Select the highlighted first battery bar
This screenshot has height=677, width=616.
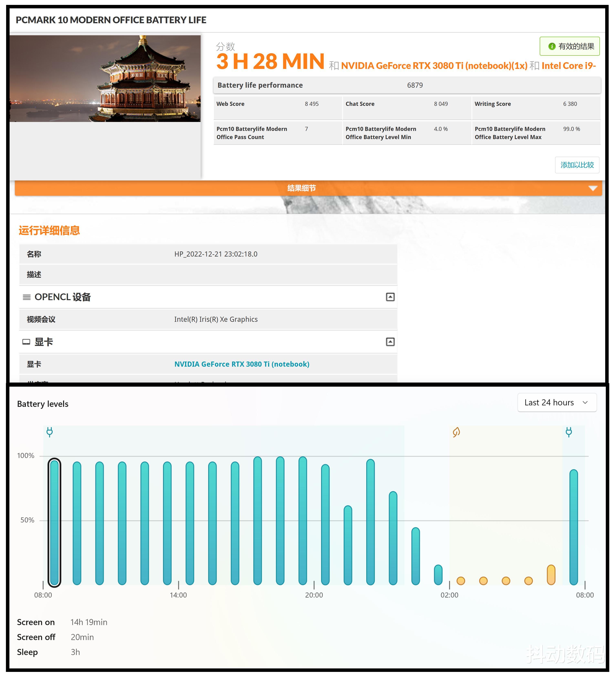pos(54,522)
